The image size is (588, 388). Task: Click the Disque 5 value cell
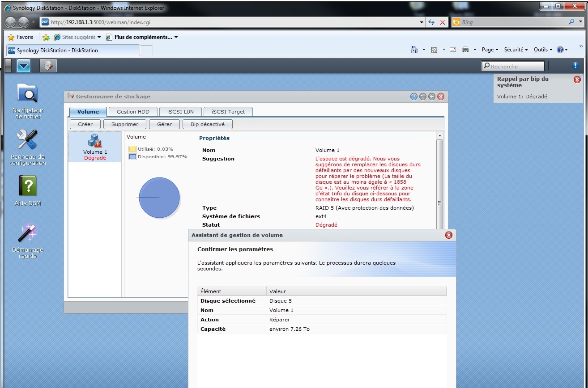click(x=281, y=301)
